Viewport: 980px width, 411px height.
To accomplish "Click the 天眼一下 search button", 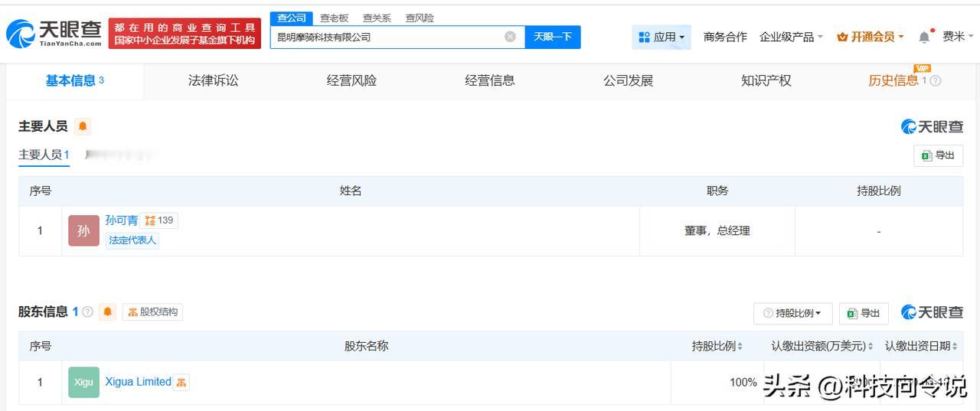I will (x=553, y=37).
